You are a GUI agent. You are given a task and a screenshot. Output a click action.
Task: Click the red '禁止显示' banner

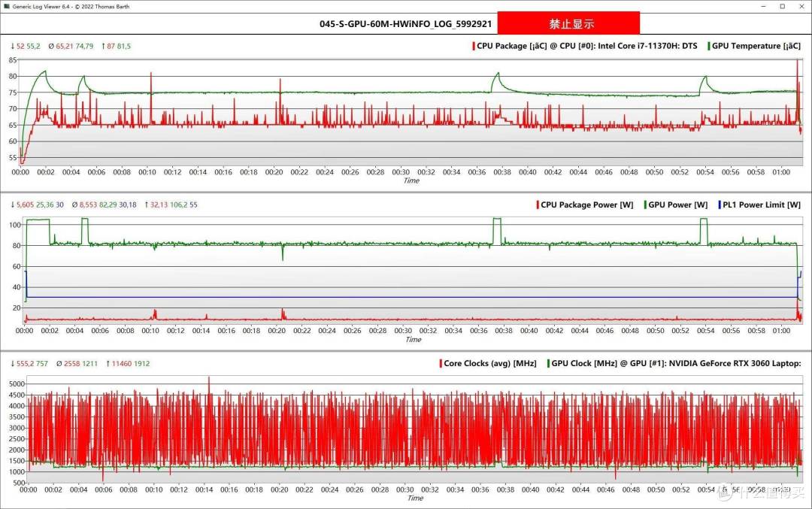pyautogui.click(x=568, y=23)
